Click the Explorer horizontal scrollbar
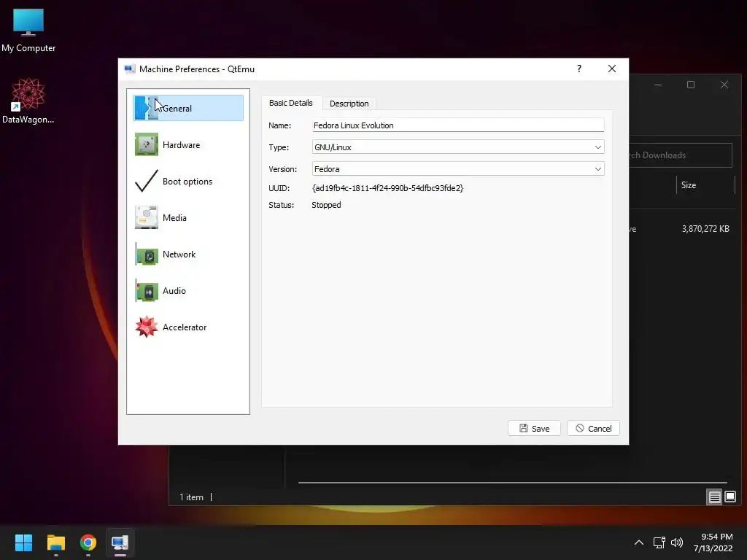The width and height of the screenshot is (747, 560). (x=513, y=483)
